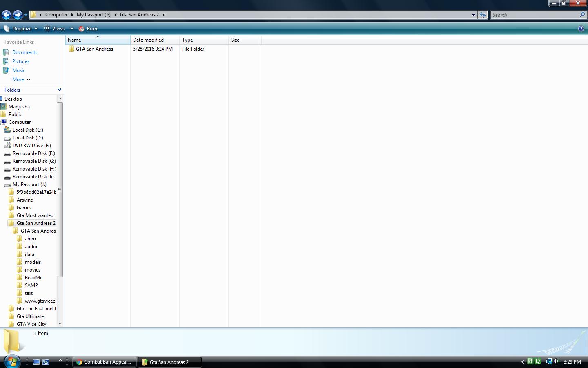The width and height of the screenshot is (588, 368).
Task: Open the address bar history dropdown arrow
Action: [473, 15]
